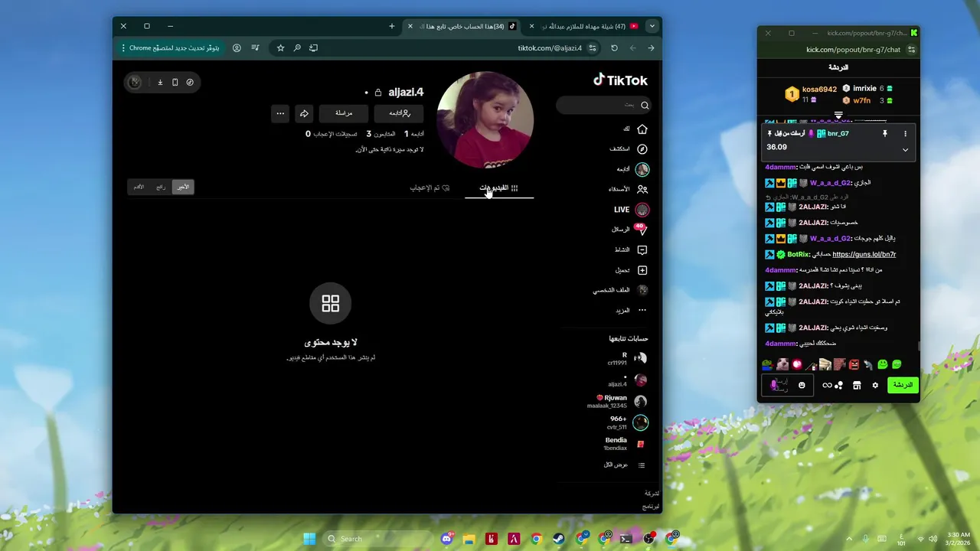This screenshot has width=980, height=551.
Task: Open the Windows Start menu
Action: click(x=309, y=539)
